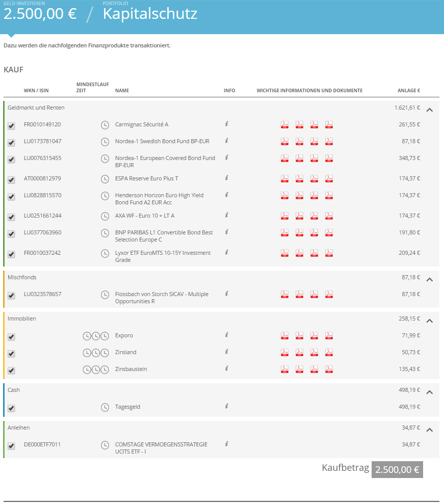Click the WKN / ISIN column header
This screenshot has height=504, width=444.
[x=36, y=91]
